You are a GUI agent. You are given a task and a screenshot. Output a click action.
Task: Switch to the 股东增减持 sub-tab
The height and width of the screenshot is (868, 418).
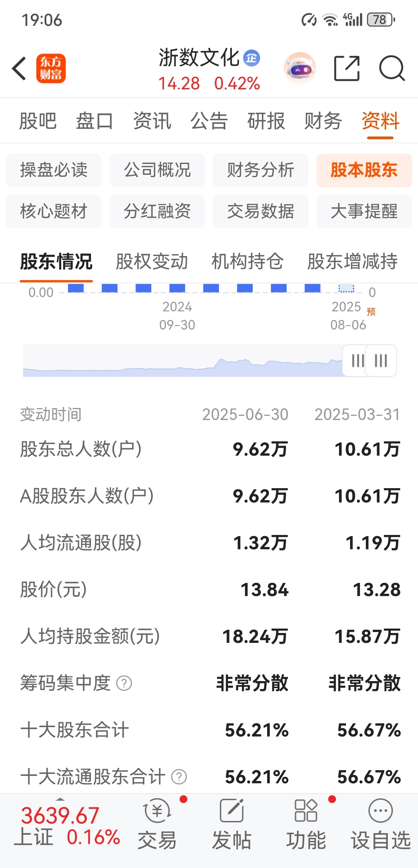(x=352, y=261)
